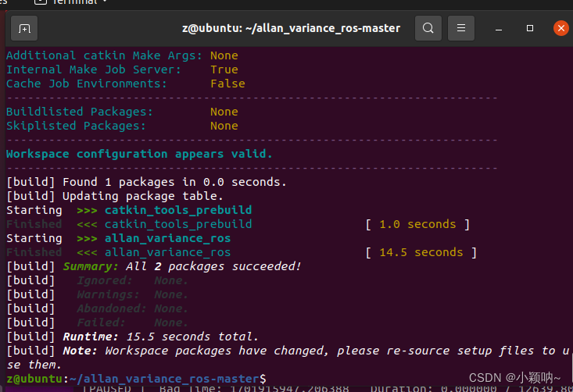This screenshot has width=573, height=392.
Task: Click 'Found 1 packages in 0.0 seconds.' line
Action: point(146,182)
